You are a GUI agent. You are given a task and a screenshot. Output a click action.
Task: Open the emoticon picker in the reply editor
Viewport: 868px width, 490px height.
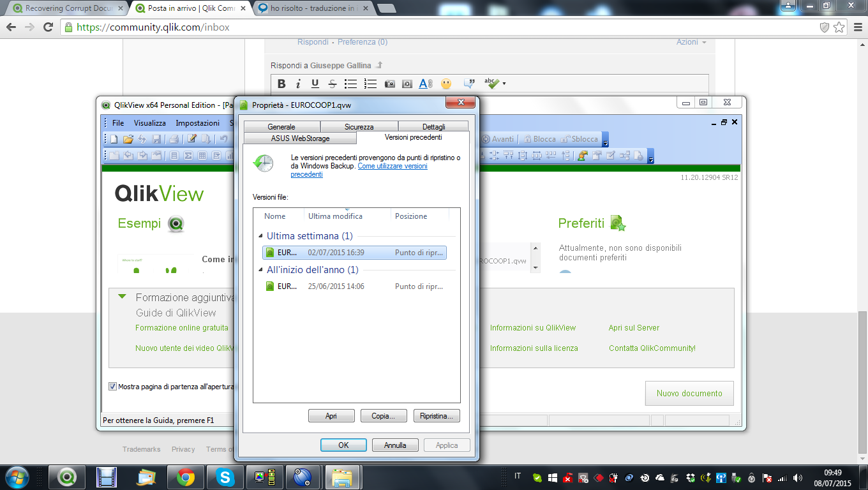(x=446, y=84)
